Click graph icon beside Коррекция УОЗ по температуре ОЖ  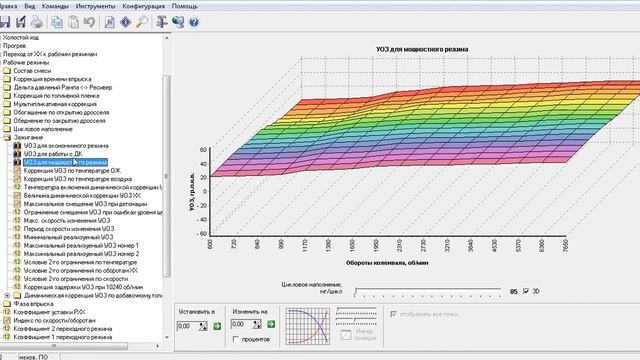click(x=17, y=171)
